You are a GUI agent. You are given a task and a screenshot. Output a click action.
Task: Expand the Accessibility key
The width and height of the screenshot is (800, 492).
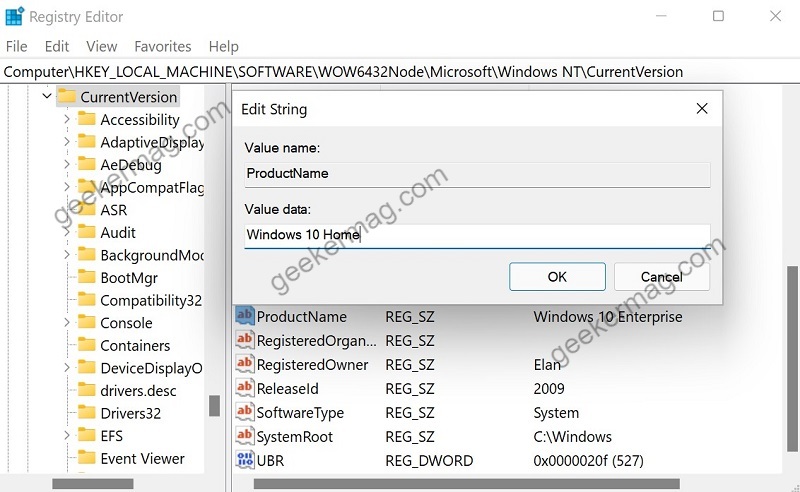pyautogui.click(x=67, y=119)
